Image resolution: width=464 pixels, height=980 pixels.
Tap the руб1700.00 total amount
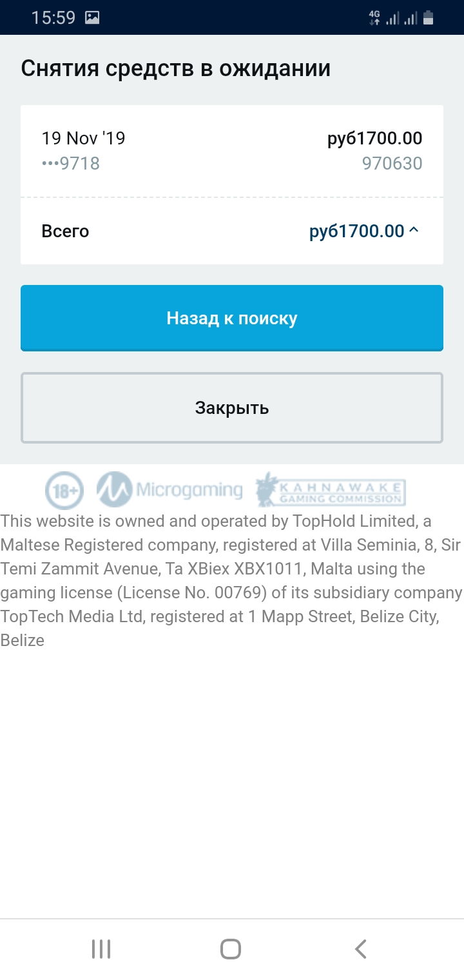[357, 231]
